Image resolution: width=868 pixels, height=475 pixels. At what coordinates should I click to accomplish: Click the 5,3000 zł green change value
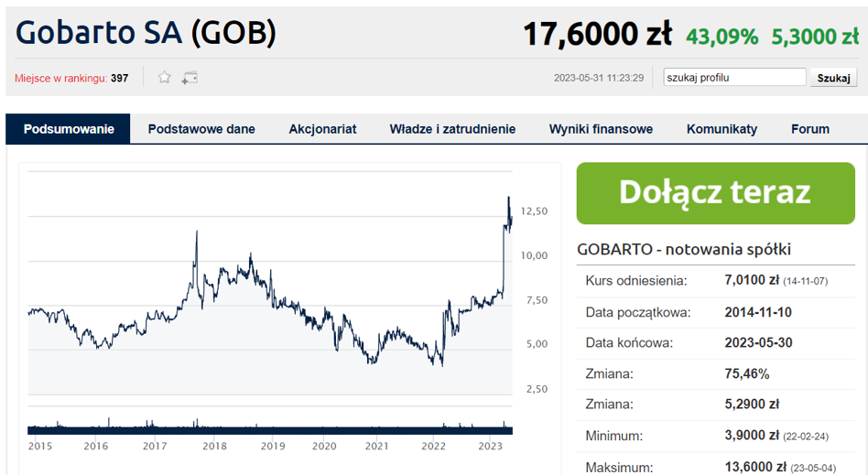pos(815,38)
